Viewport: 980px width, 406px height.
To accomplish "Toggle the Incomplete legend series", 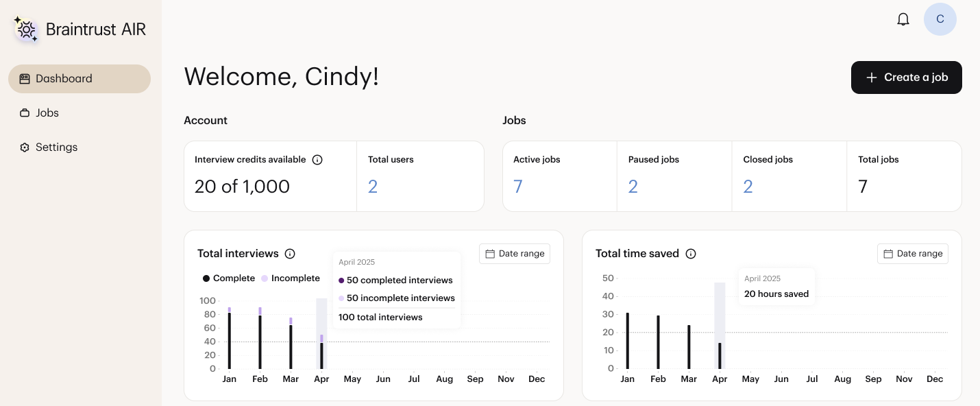I will [289, 278].
